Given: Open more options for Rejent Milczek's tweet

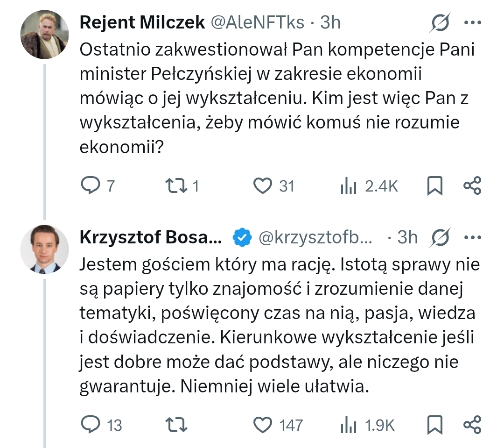Looking at the screenshot, I should click(471, 22).
